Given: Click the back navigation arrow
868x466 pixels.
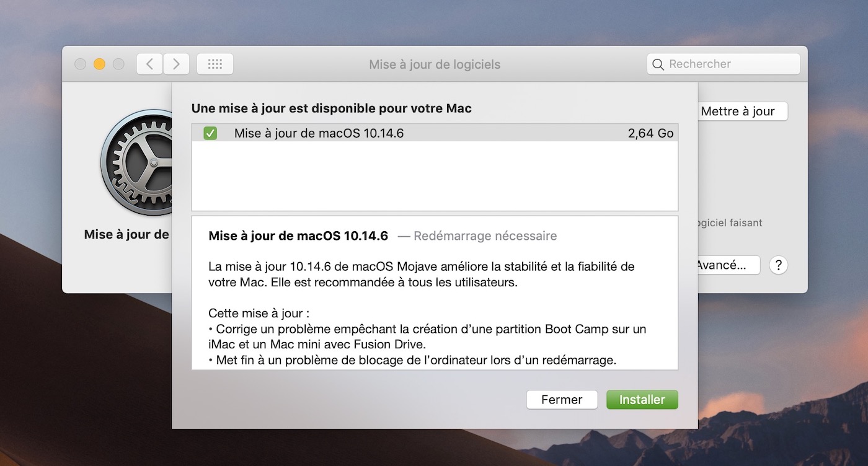Looking at the screenshot, I should (x=149, y=64).
